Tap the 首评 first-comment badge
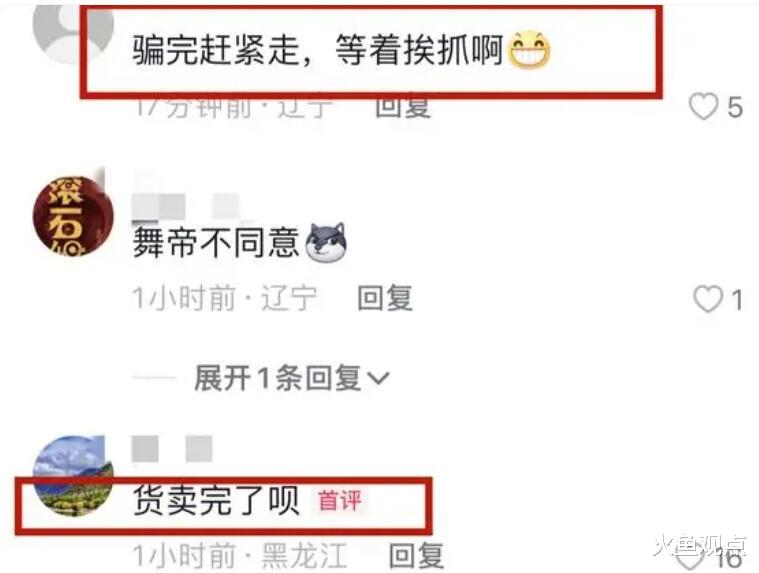 point(340,500)
